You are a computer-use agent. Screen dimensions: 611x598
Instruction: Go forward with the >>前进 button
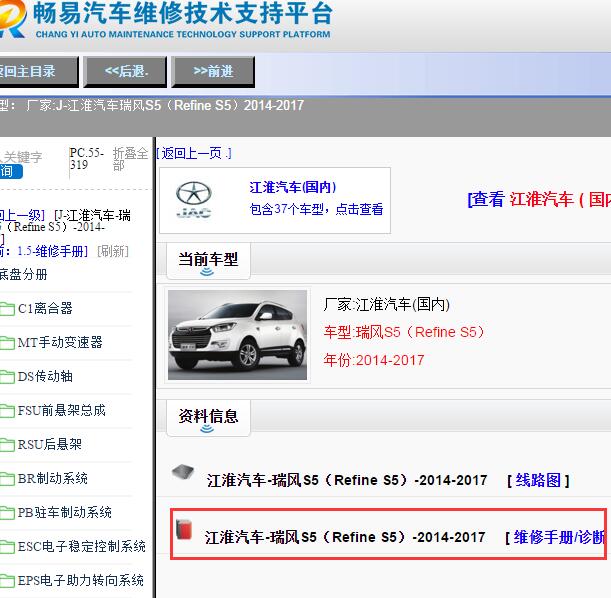click(213, 72)
